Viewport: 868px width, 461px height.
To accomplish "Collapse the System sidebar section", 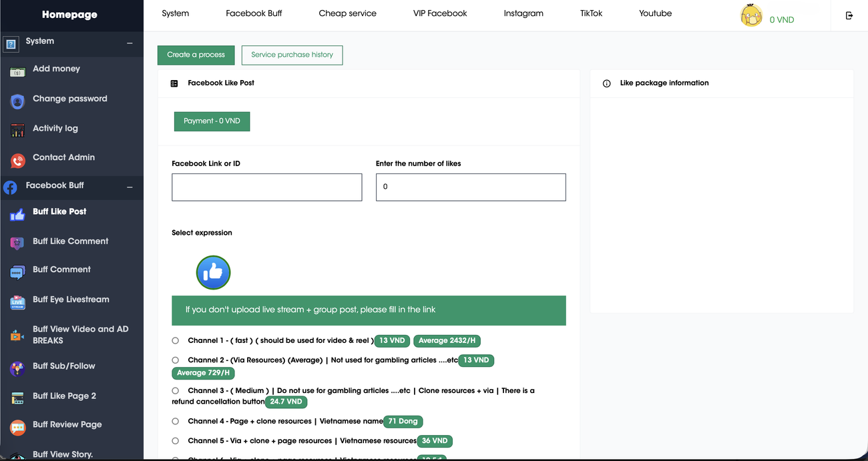I will click(130, 43).
